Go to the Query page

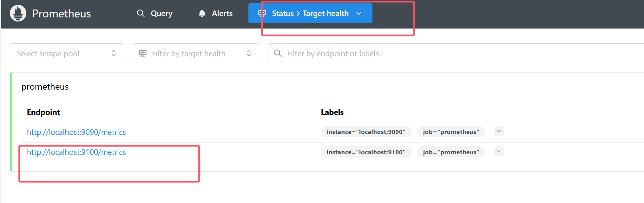[161, 13]
